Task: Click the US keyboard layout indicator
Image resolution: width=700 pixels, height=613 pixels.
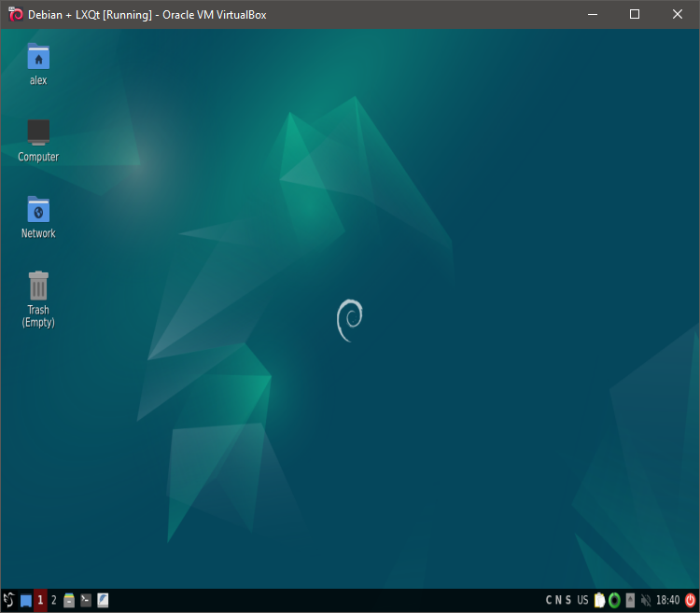Action: (582, 600)
